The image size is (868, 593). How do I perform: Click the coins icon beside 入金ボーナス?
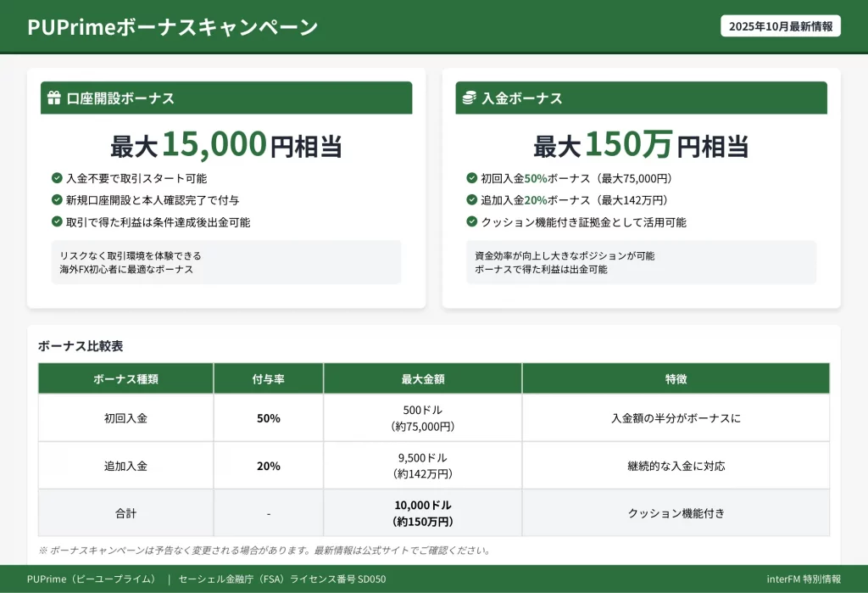click(469, 98)
